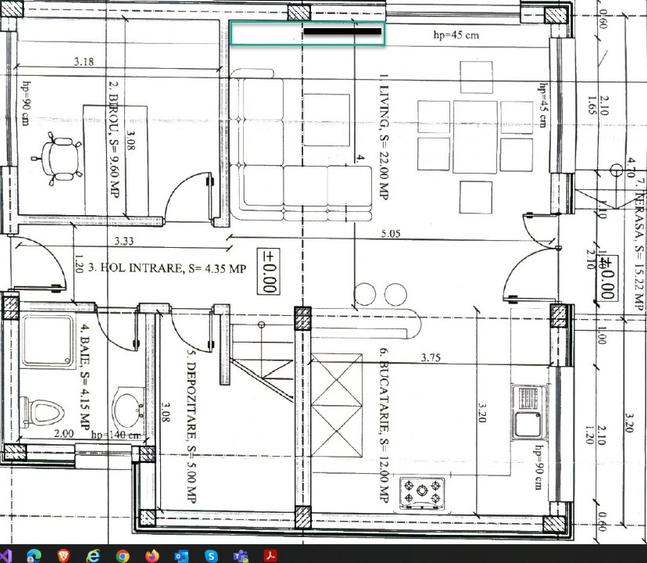This screenshot has height=563, width=647.
Task: Click the office chair symbol in the birou
Action: click(x=57, y=159)
